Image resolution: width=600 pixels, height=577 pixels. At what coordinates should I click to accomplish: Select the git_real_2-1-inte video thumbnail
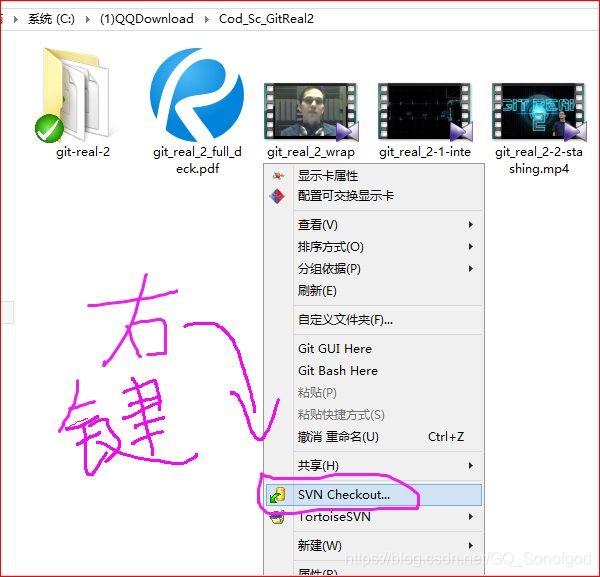pyautogui.click(x=425, y=111)
